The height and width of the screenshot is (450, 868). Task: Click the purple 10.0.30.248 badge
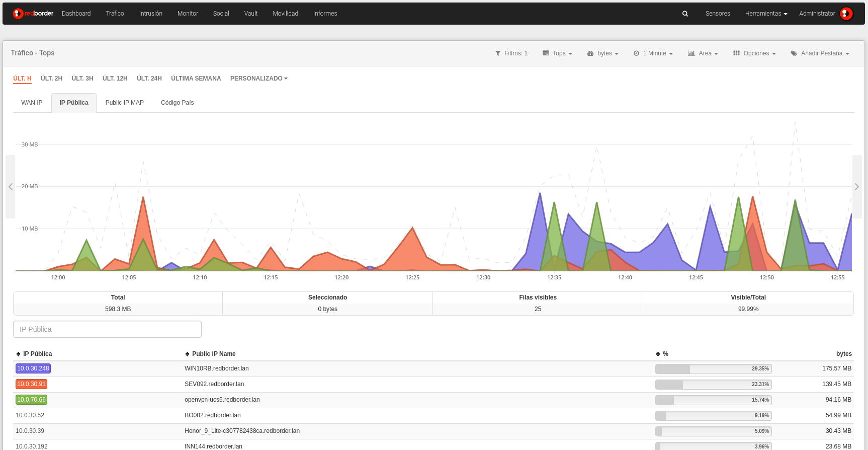point(33,368)
